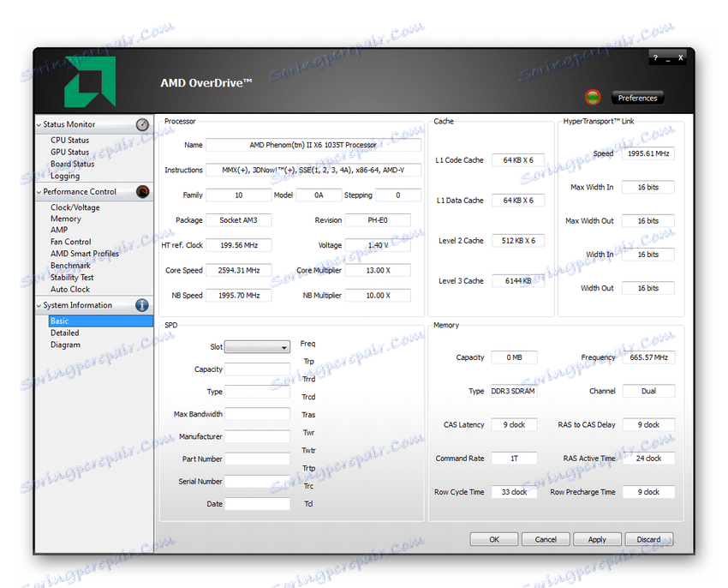Click the Revision PH-E0 field
The height and width of the screenshot is (588, 728).
(x=378, y=220)
